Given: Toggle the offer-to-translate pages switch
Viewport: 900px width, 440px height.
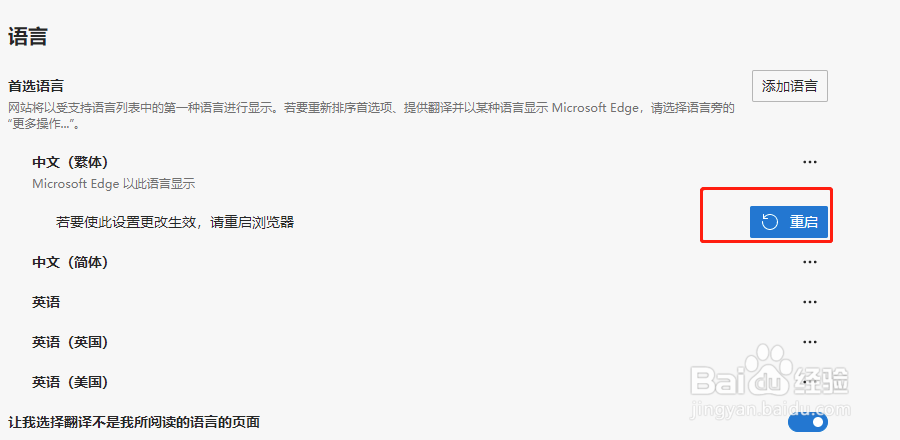Looking at the screenshot, I should click(x=808, y=422).
